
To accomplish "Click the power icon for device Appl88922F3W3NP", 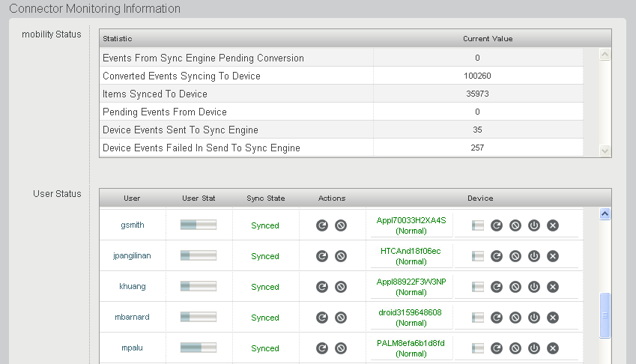I will click(x=534, y=287).
